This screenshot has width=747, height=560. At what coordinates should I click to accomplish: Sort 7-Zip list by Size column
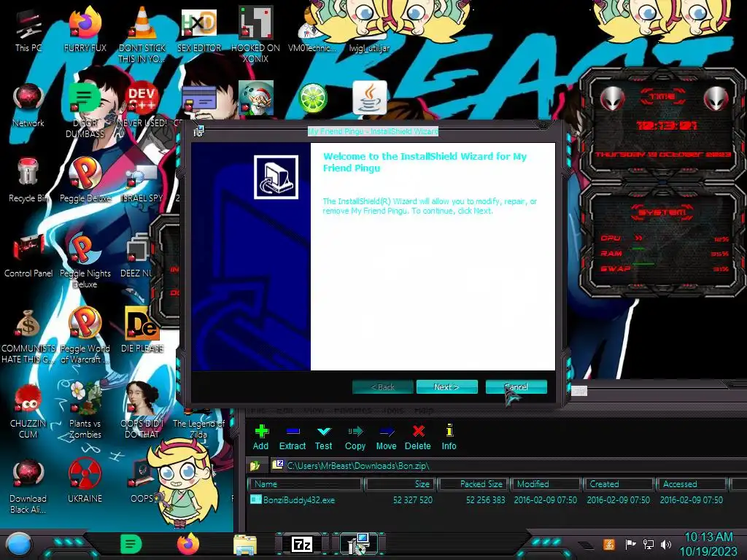point(400,484)
